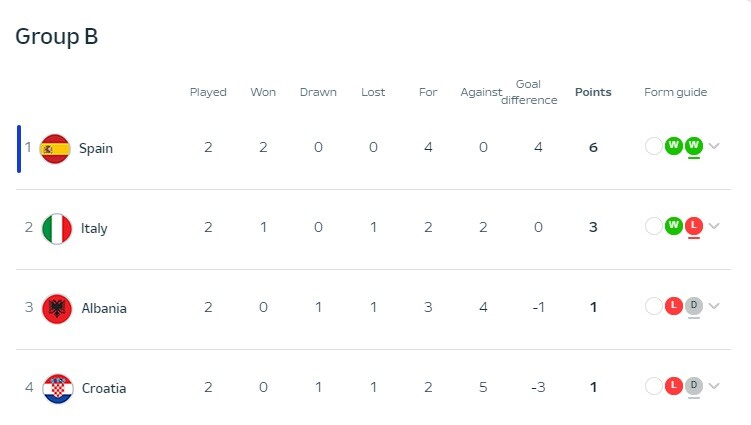
Task: Click the Spain flag icon
Action: click(55, 149)
